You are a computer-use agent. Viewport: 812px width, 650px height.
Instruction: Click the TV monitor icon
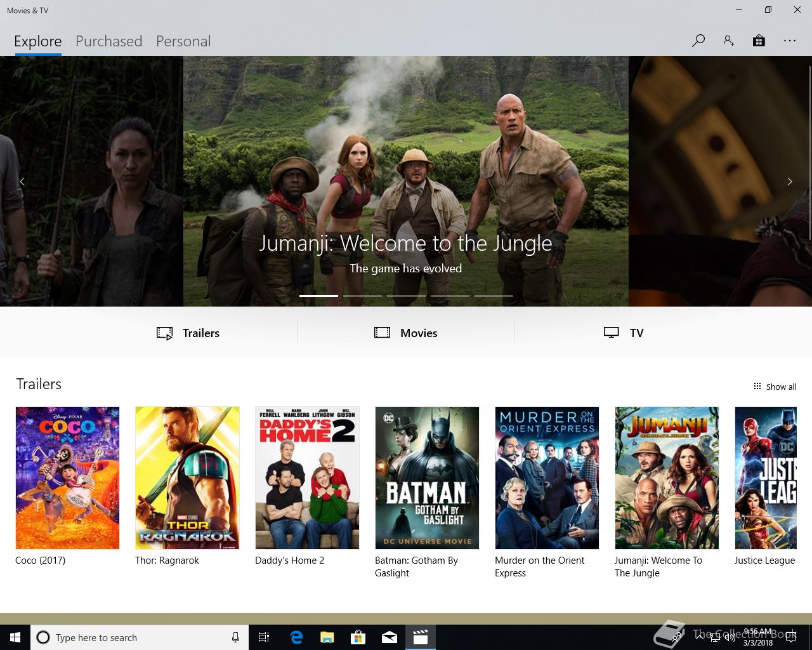coord(612,333)
